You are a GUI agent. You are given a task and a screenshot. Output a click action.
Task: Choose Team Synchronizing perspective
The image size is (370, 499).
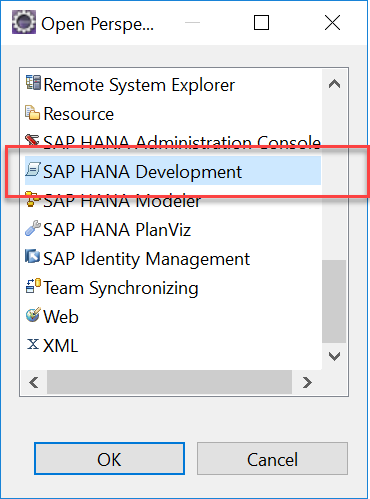click(121, 288)
